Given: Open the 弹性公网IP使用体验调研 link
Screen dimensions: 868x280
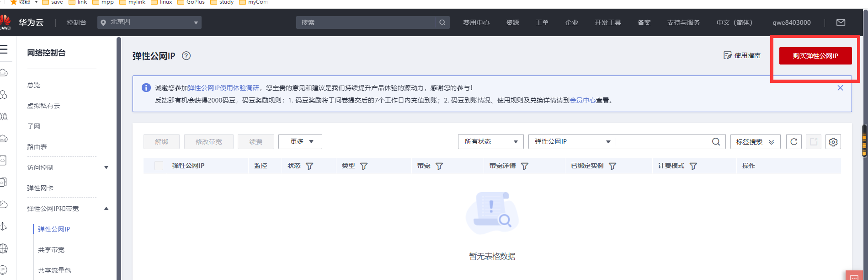Looking at the screenshot, I should (x=224, y=88).
